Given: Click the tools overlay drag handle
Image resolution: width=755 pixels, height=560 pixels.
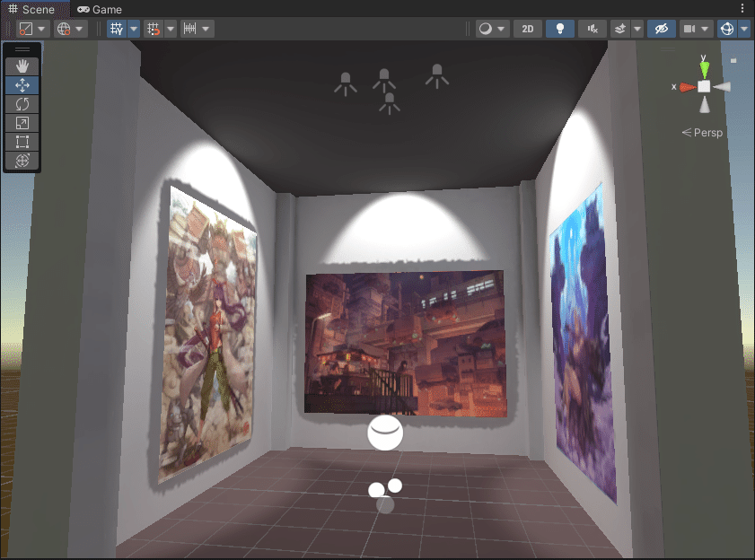Looking at the screenshot, I should [x=22, y=49].
